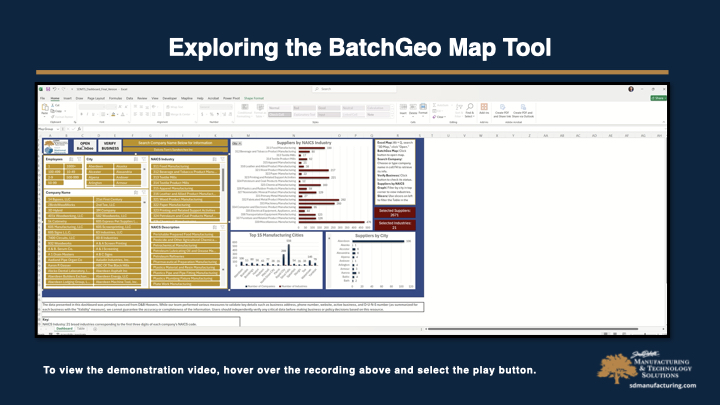Open the Table sheet tab
The width and height of the screenshot is (720, 405).
[x=81, y=329]
